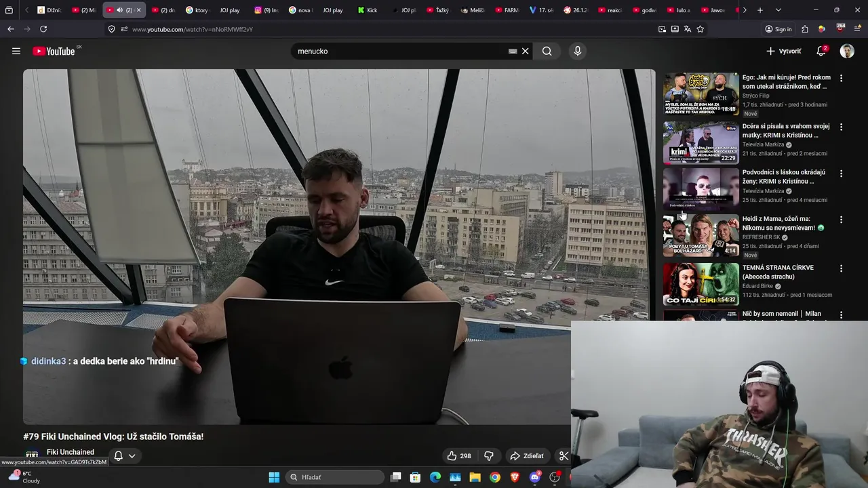Open options for the "Ego: Jak mi kúruje" video
This screenshot has width=868, height=488.
point(841,78)
